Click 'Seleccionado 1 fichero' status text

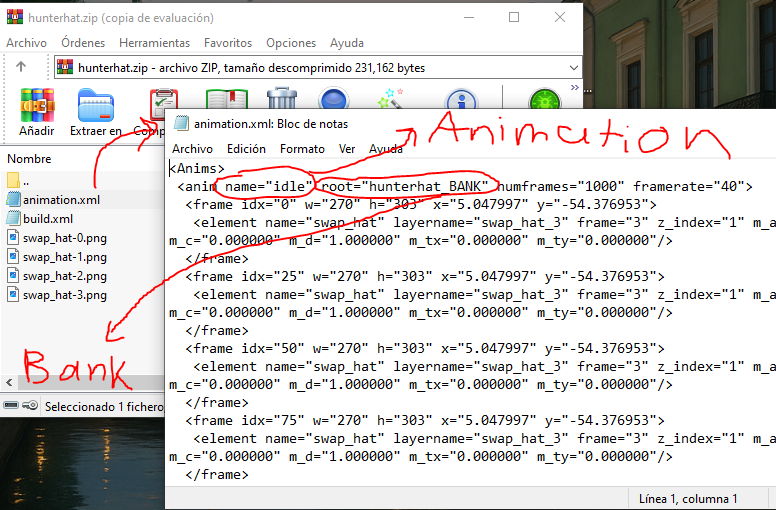coord(104,407)
